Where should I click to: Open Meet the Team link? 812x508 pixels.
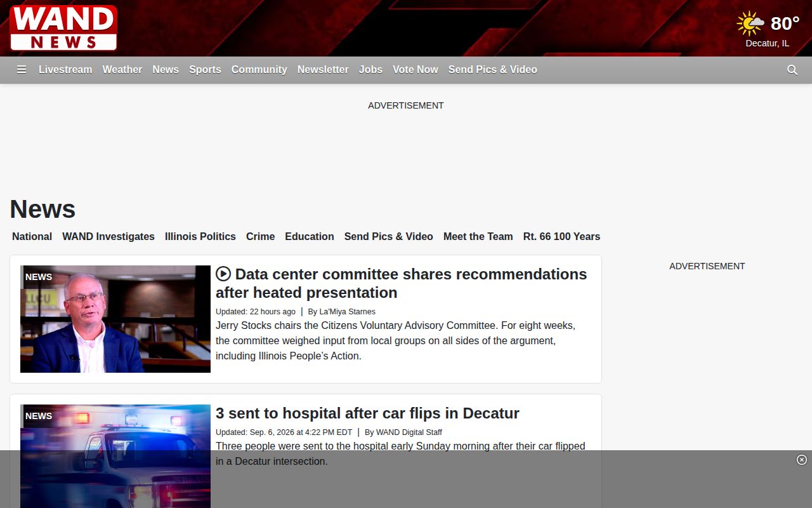click(478, 236)
